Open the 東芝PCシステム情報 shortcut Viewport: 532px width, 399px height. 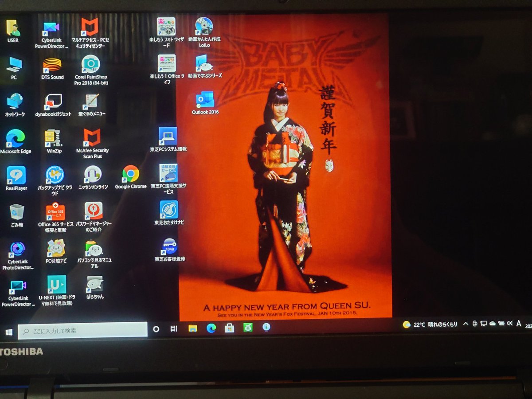pos(168,140)
